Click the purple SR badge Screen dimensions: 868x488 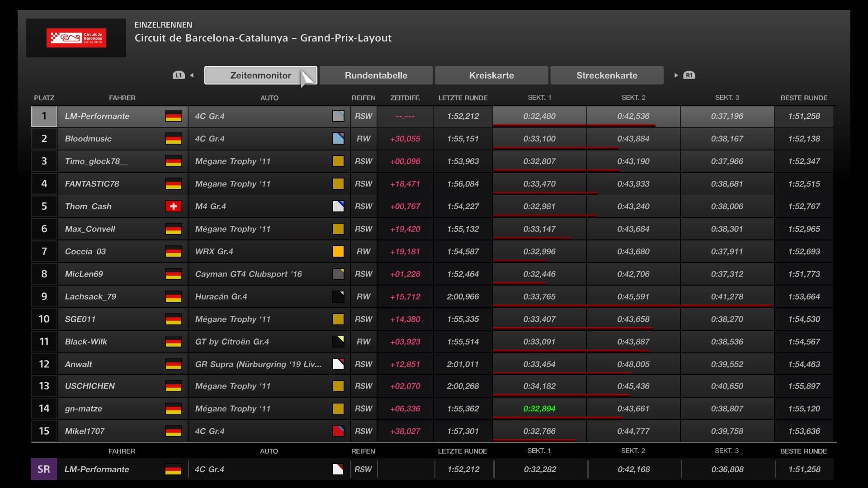coord(44,469)
